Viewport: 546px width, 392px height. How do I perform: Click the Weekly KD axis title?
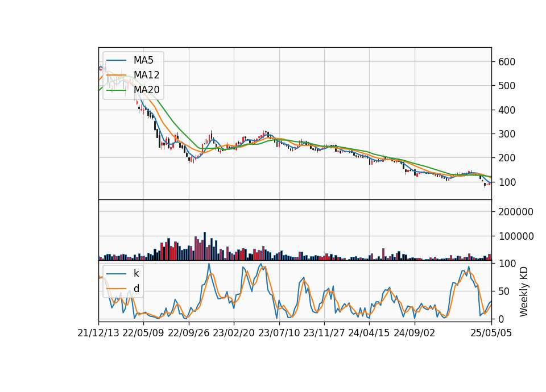pos(524,291)
